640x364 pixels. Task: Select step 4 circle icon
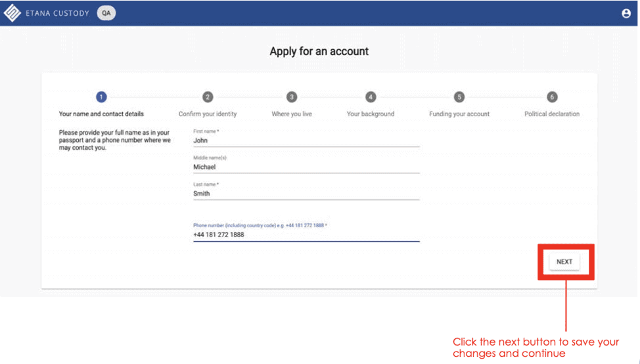pyautogui.click(x=371, y=97)
